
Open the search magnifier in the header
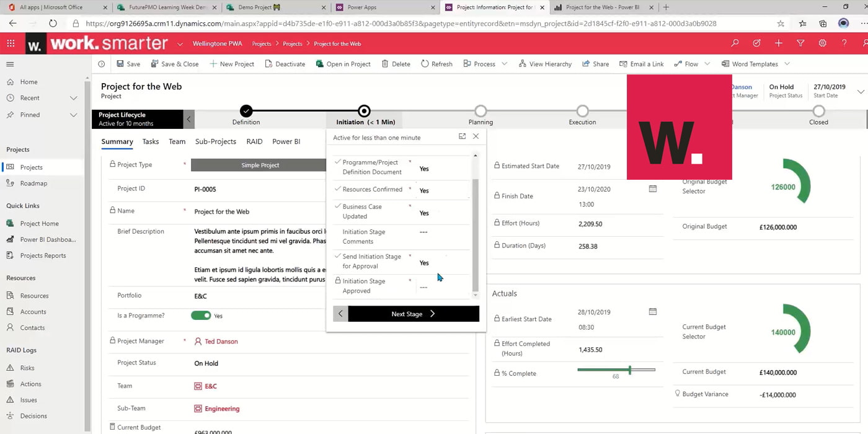click(735, 43)
